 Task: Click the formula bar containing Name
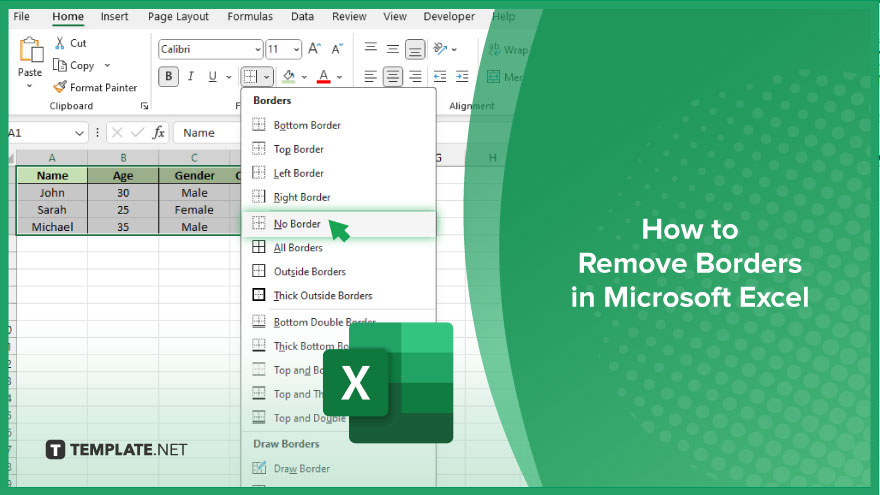207,132
